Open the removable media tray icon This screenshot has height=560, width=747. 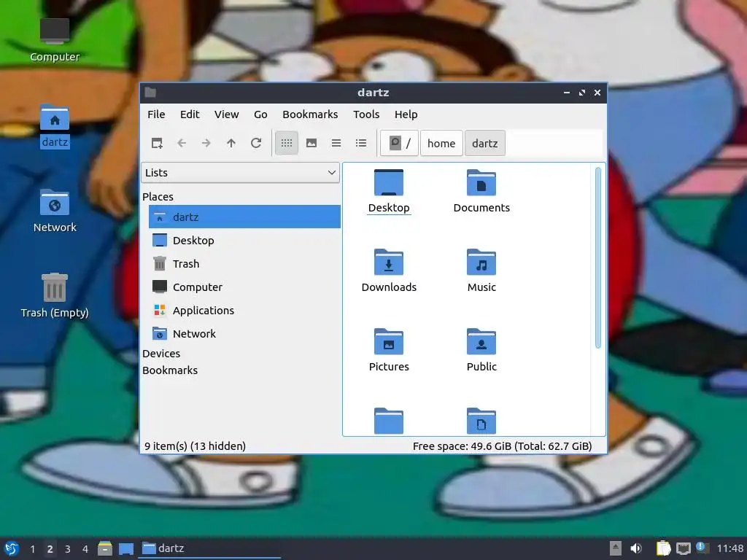tap(616, 548)
